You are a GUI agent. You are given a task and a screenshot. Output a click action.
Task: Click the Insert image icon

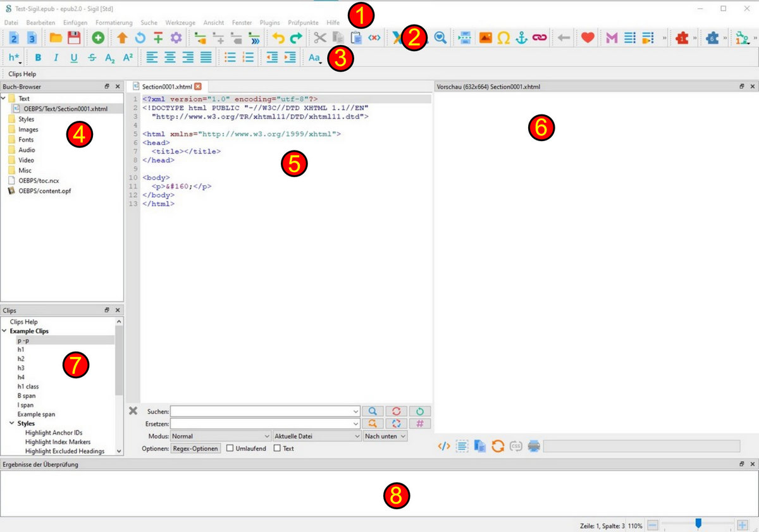pyautogui.click(x=485, y=38)
